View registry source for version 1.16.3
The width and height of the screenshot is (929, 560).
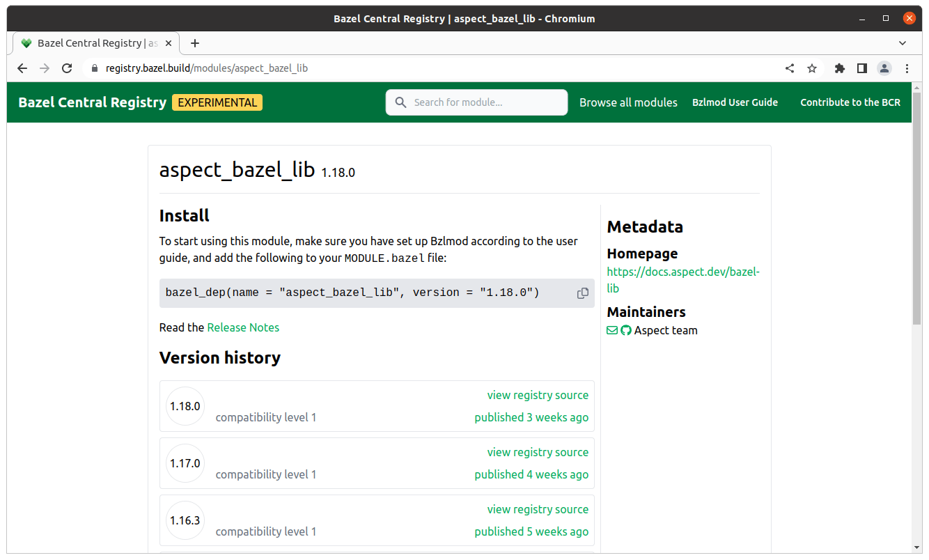pyautogui.click(x=538, y=509)
